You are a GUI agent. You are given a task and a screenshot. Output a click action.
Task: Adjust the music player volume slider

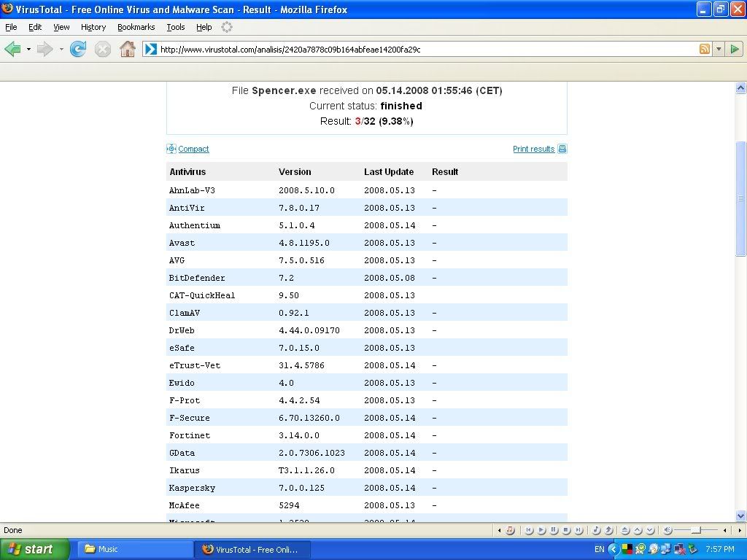[696, 530]
